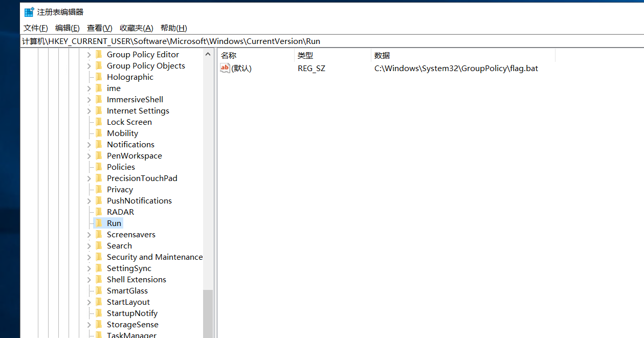Open the 帮助(H) menu
This screenshot has height=338, width=644.
[x=174, y=28]
